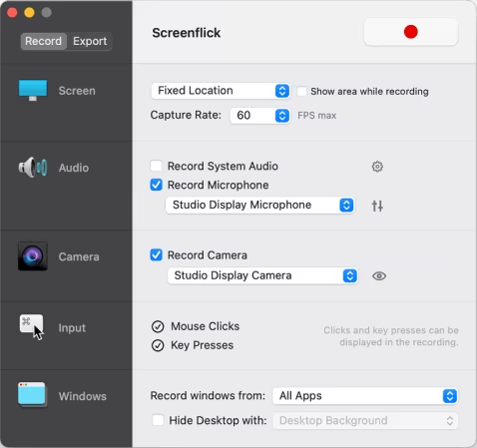
Task: Enable Show area while recording checkbox
Action: point(301,92)
